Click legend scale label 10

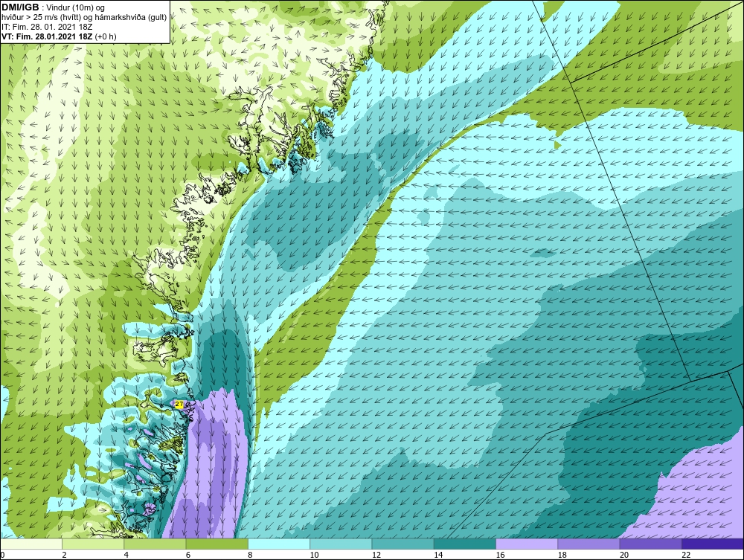314,555
